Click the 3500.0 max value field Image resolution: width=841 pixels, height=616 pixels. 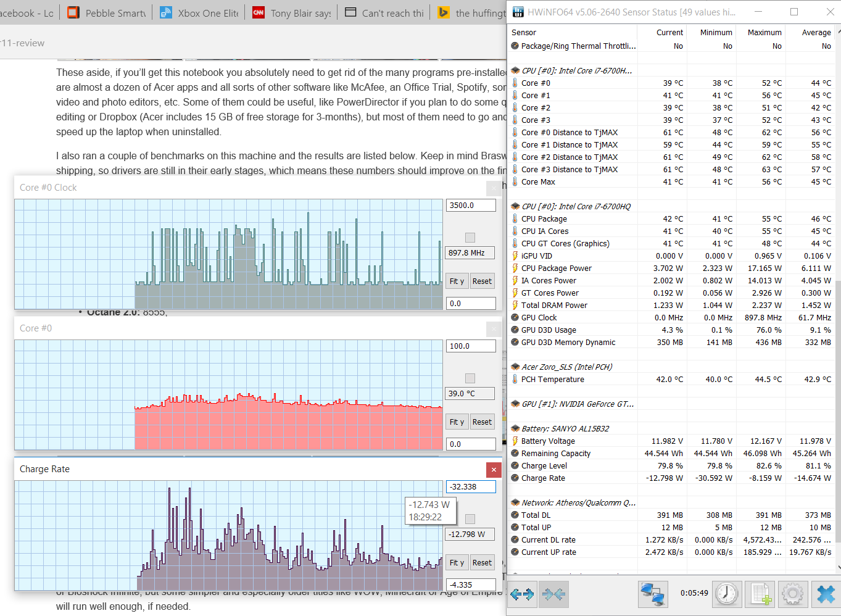471,206
